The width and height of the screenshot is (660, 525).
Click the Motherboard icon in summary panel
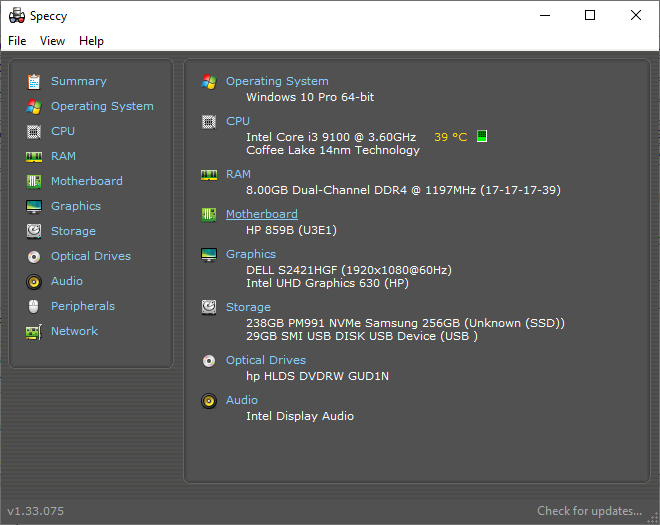(209, 215)
